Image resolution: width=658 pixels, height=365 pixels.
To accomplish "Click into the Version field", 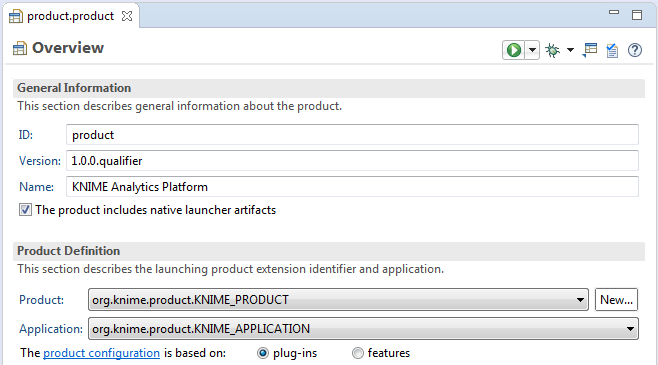I will [x=352, y=161].
